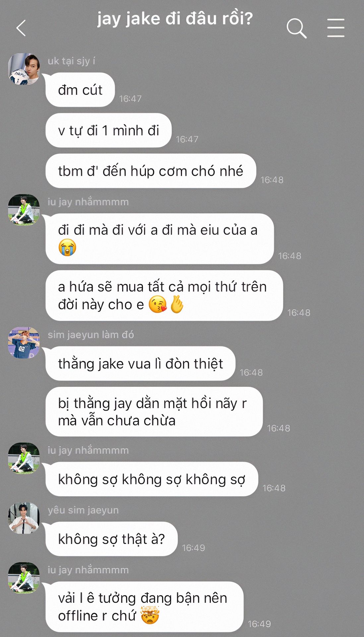Select message "bị thằng jay dằn mặt"
The height and width of the screenshot is (637, 364).
(x=154, y=412)
